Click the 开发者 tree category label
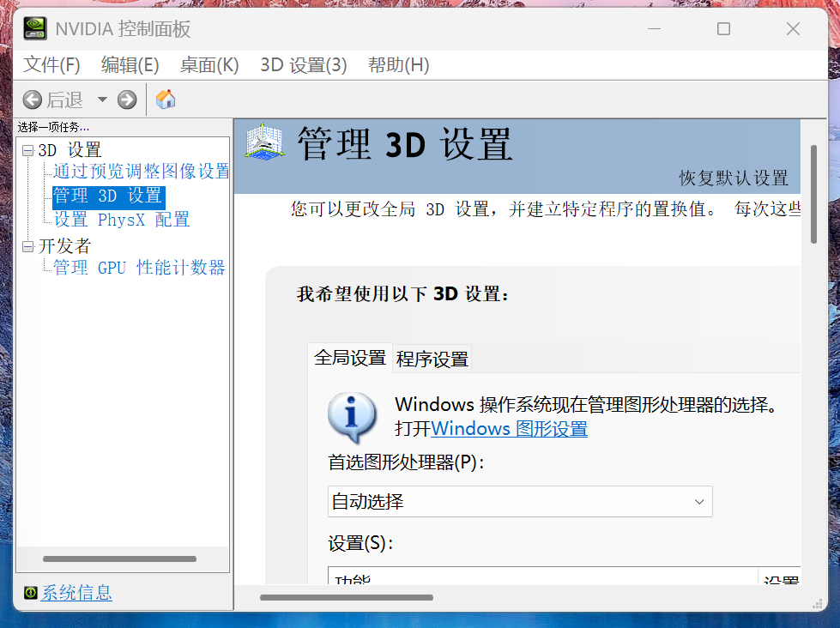Viewport: 840px width, 628px height. point(64,246)
